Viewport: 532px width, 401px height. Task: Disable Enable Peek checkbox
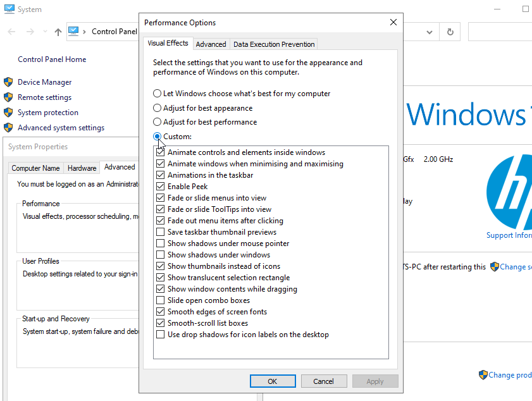(160, 187)
